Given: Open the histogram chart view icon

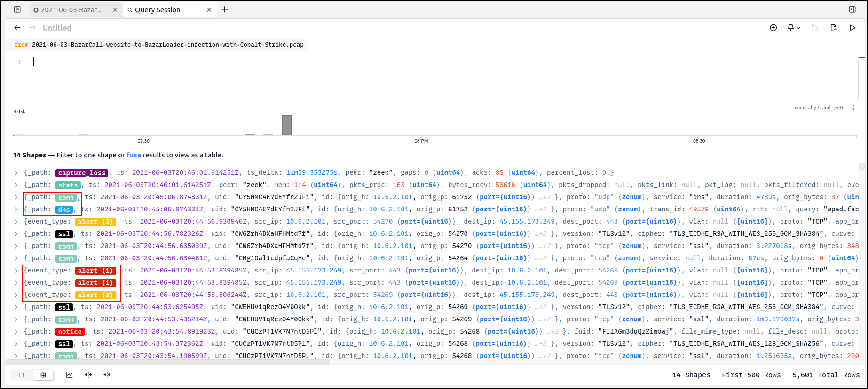Looking at the screenshot, I should tap(70, 375).
